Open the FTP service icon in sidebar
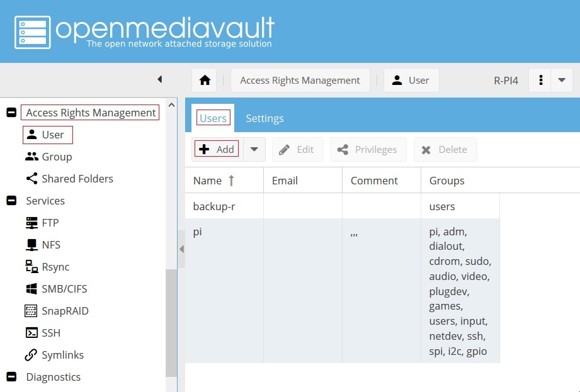 tap(31, 223)
